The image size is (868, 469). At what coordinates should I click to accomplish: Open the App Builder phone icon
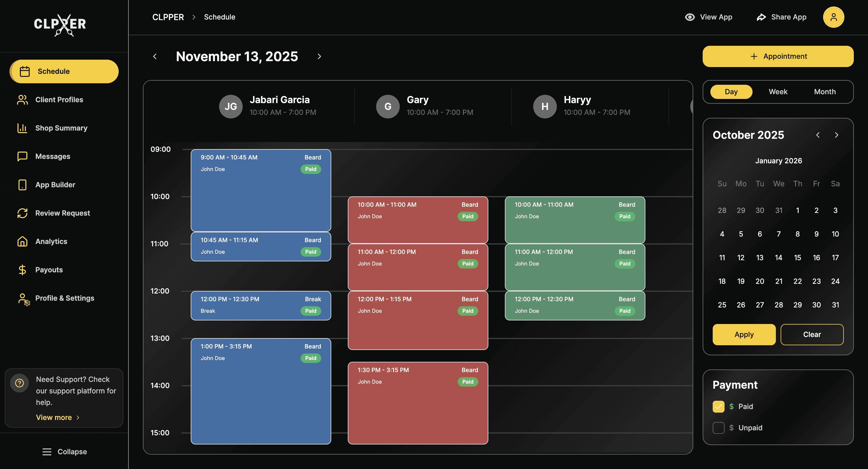pos(22,185)
